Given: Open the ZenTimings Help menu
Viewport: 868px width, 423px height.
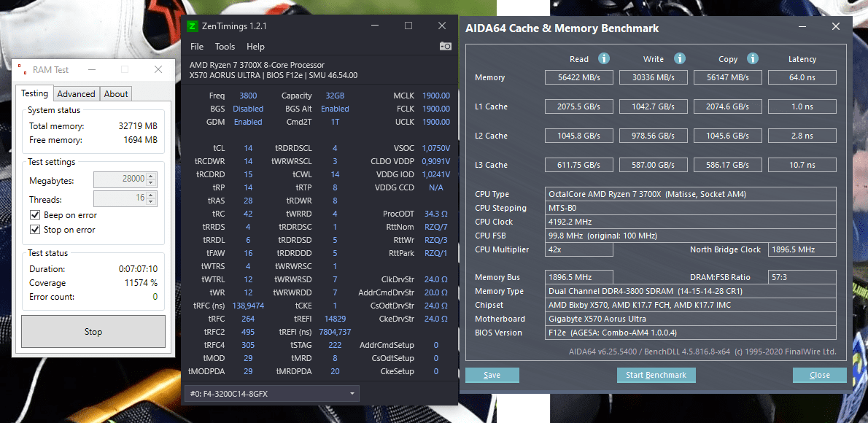Looking at the screenshot, I should pyautogui.click(x=255, y=47).
